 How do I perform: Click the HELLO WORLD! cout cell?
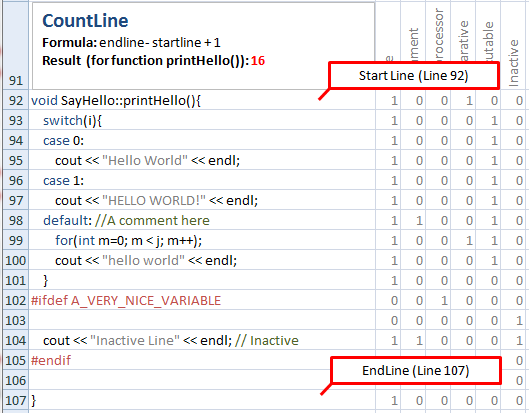click(202, 201)
